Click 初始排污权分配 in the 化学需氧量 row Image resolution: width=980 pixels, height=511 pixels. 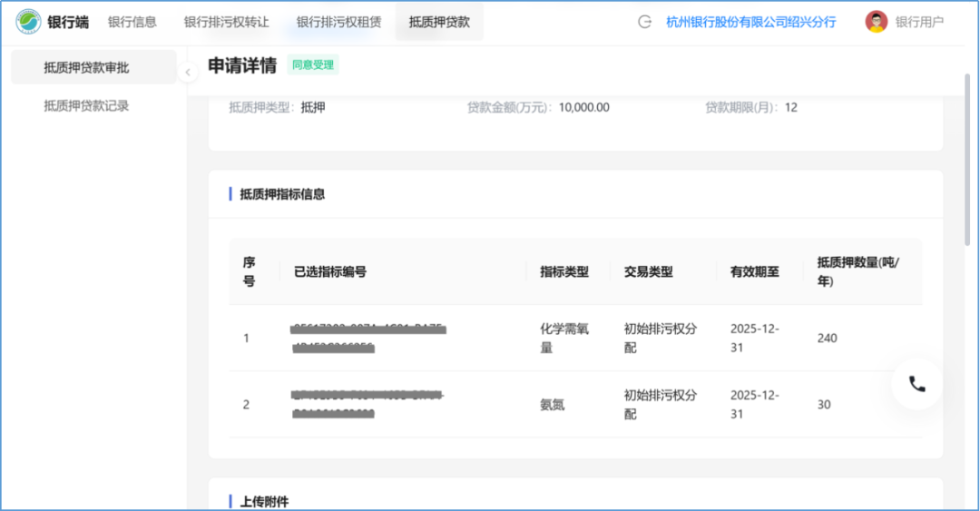pos(660,338)
